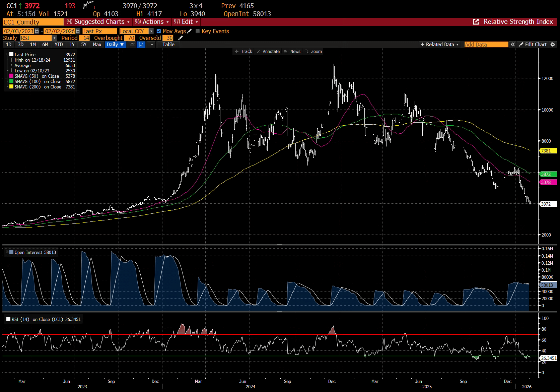Click the SMAVG (200) yellow color swatch
This screenshot has width=560, height=392.
[x=11, y=87]
